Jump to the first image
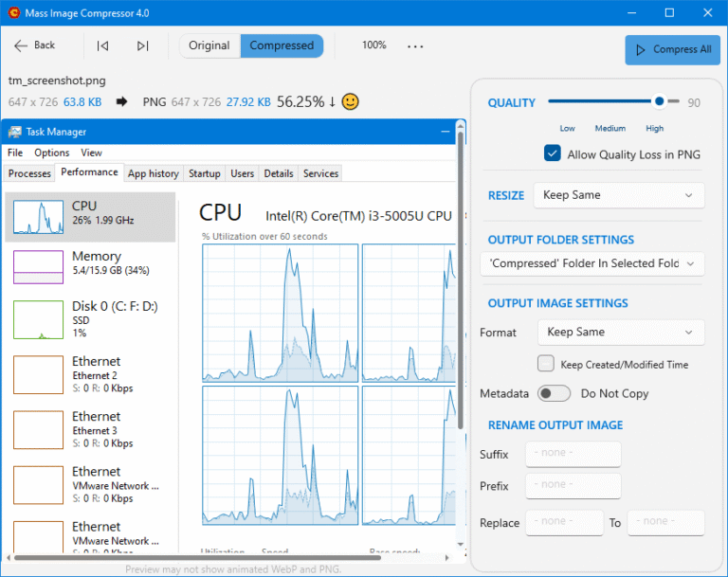 point(102,45)
